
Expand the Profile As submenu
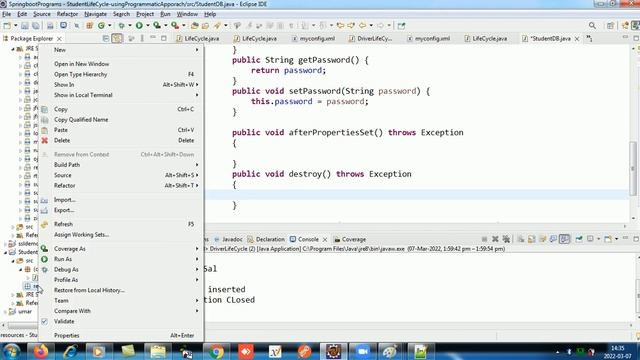[122, 280]
